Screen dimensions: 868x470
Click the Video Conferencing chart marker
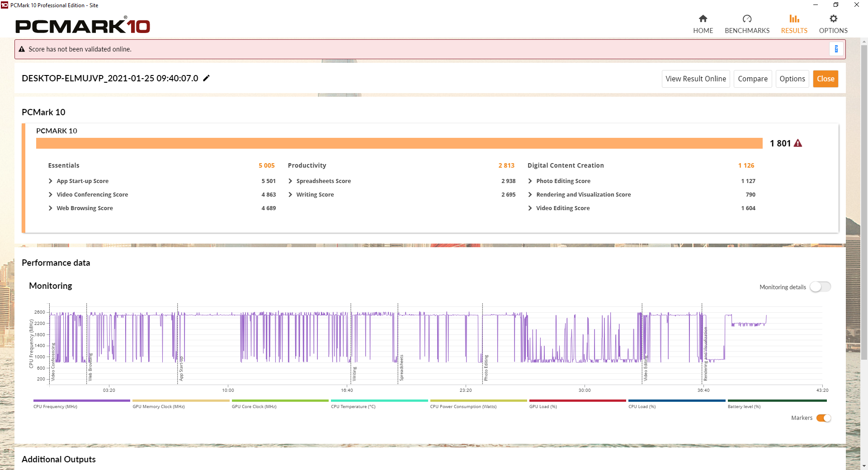click(53, 362)
